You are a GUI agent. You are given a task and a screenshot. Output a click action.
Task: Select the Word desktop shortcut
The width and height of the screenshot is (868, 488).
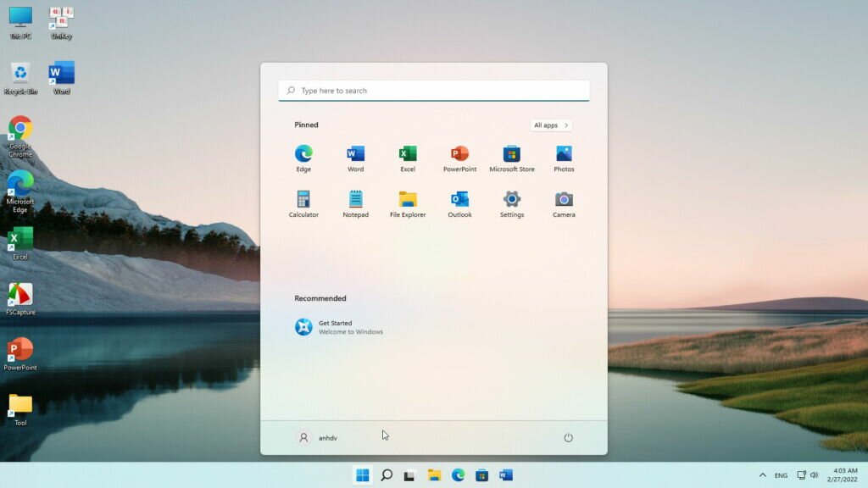pyautogui.click(x=61, y=78)
